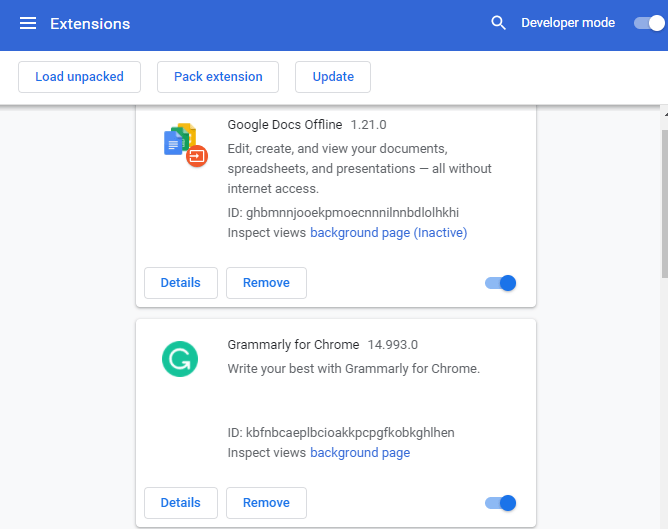Screen dimensions: 668x529
Task: Toggle Developer mode switch
Action: 649,23
